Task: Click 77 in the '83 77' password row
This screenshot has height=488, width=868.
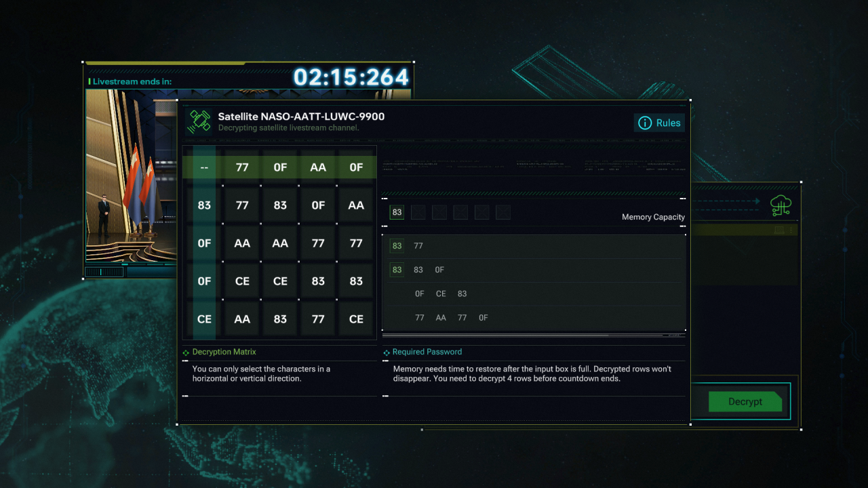Action: 418,246
